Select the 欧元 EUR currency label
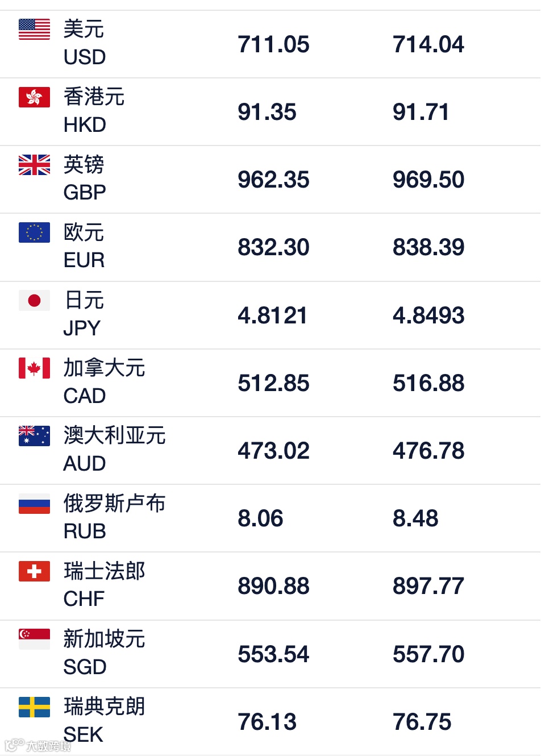 click(83, 246)
